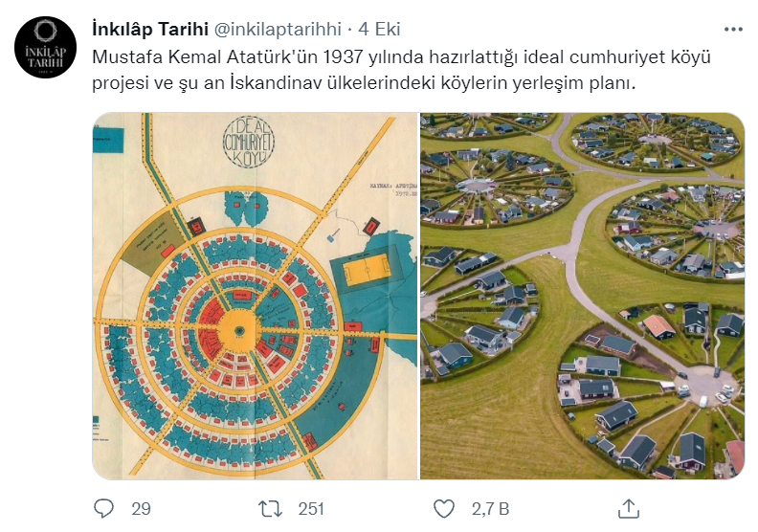Screen dimensions: 758x532
Task: Click the tweet text about Atatürk's 1937 project
Action: [401, 70]
